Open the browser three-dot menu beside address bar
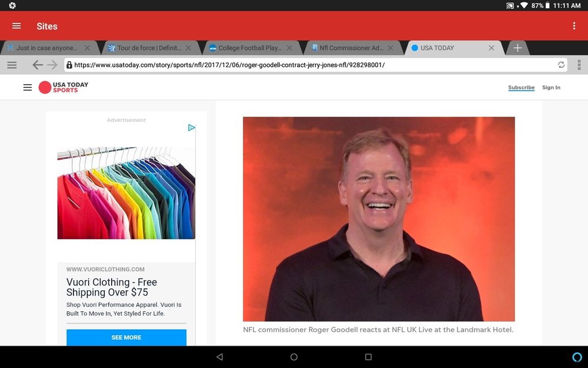588x368 pixels. click(x=579, y=65)
